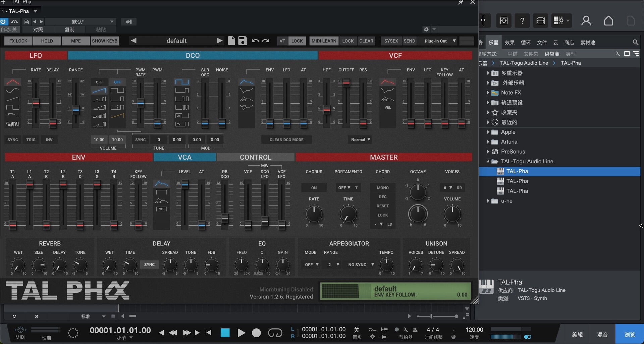Toggle plugin bypass power button

coord(3,21)
